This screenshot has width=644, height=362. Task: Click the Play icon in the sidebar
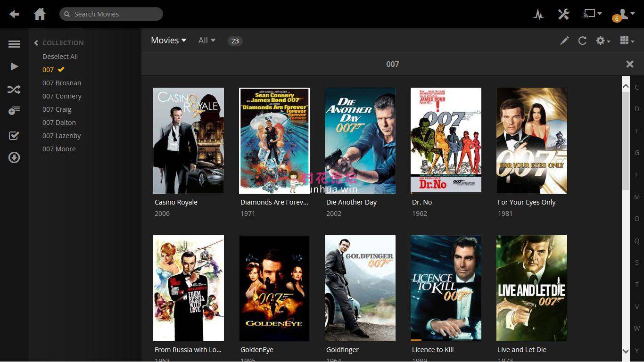coord(14,66)
